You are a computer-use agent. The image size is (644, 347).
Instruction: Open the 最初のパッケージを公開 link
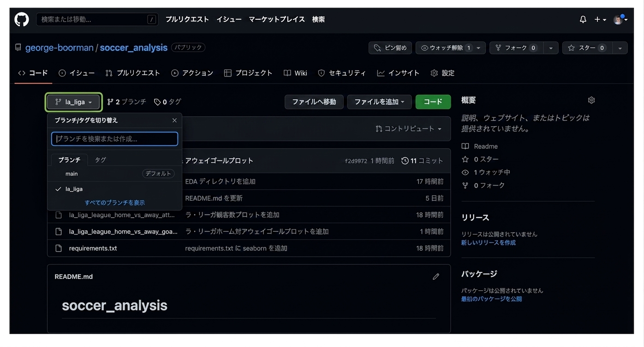pos(492,299)
